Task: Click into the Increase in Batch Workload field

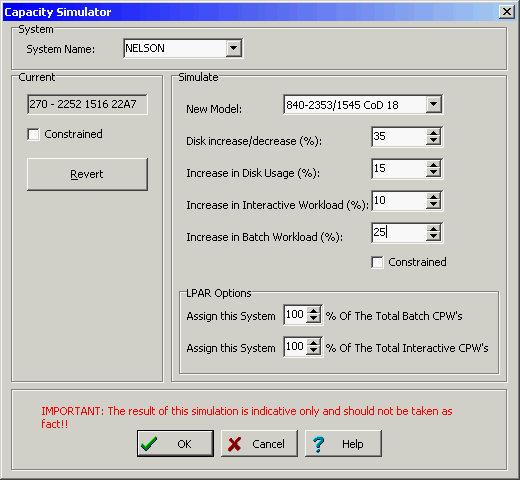Action: coord(399,233)
